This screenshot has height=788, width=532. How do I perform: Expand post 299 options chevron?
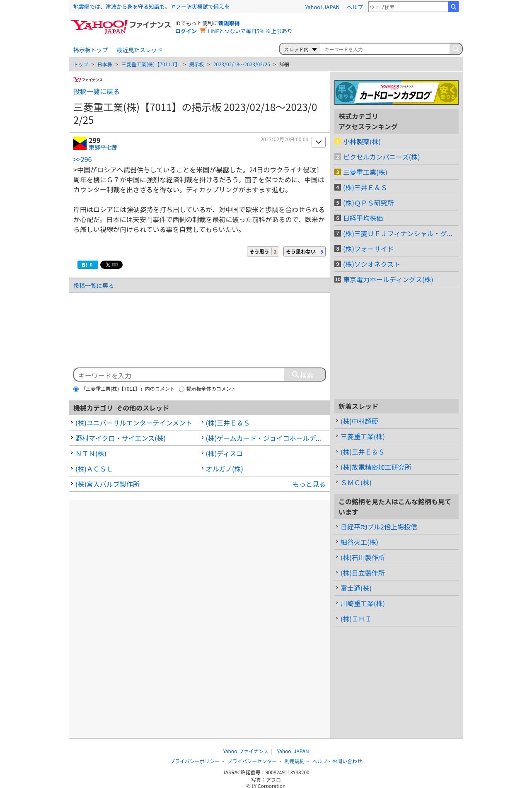pyautogui.click(x=319, y=142)
